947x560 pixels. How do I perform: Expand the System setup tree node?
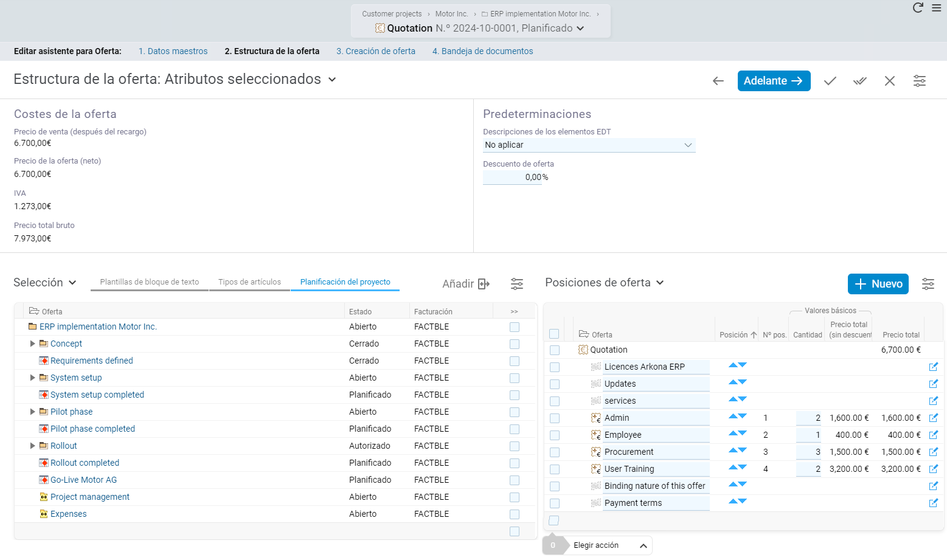pos(33,378)
